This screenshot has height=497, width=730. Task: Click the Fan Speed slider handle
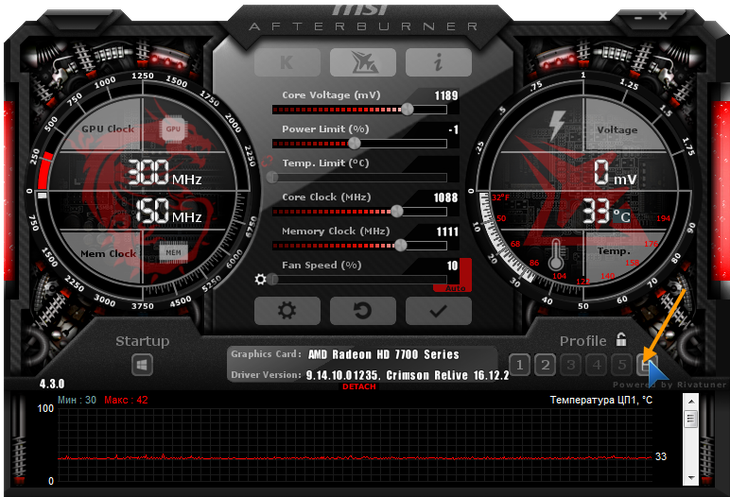273,279
